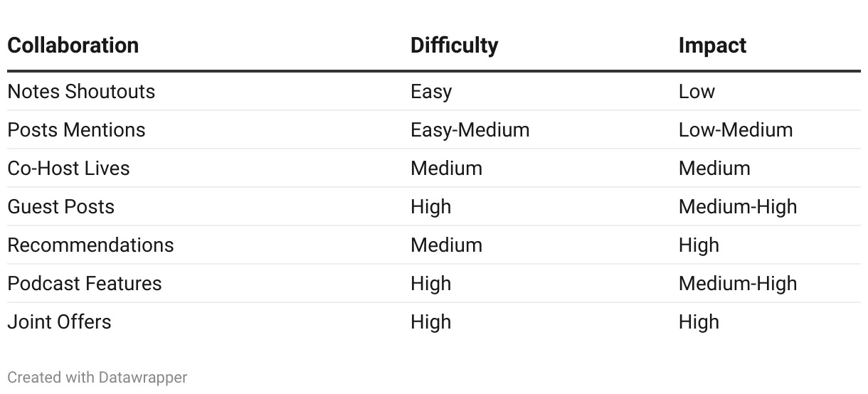Click Medium difficulty in Co-Host Lives row
The height and width of the screenshot is (394, 868).
click(x=446, y=169)
